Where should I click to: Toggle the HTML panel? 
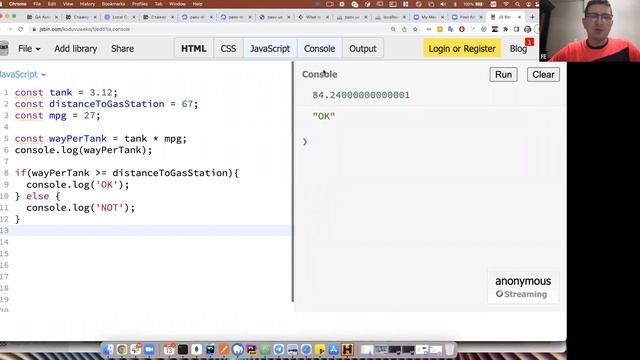pyautogui.click(x=193, y=49)
